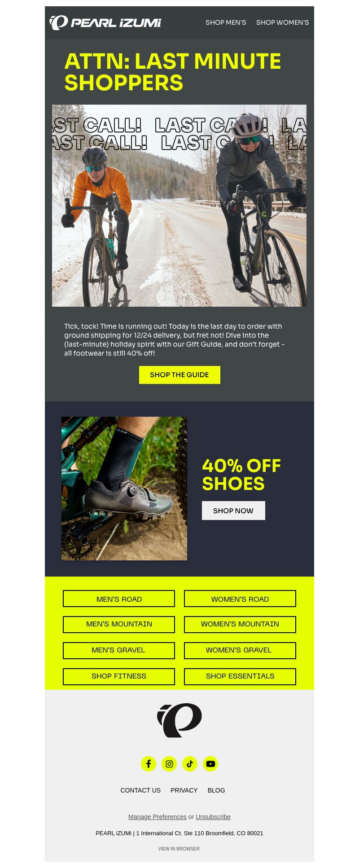The image size is (359, 868).
Task: Click the mountain bike shoe photo
Action: tap(124, 489)
